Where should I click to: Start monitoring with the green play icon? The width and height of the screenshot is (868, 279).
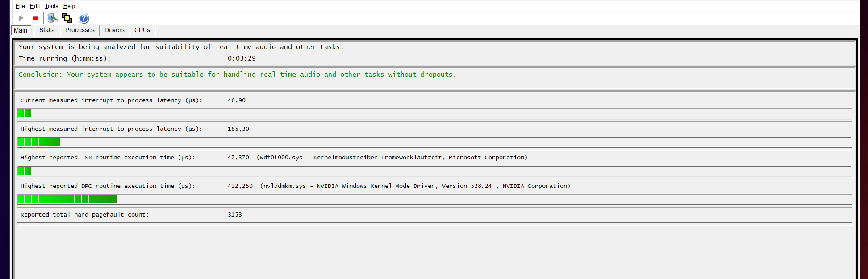point(21,18)
